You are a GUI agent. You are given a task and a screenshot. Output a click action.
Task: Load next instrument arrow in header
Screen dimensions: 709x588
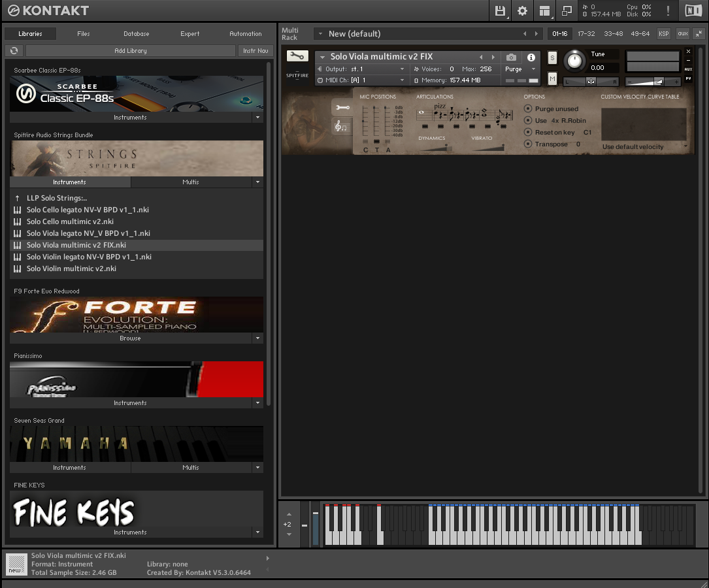(x=493, y=57)
